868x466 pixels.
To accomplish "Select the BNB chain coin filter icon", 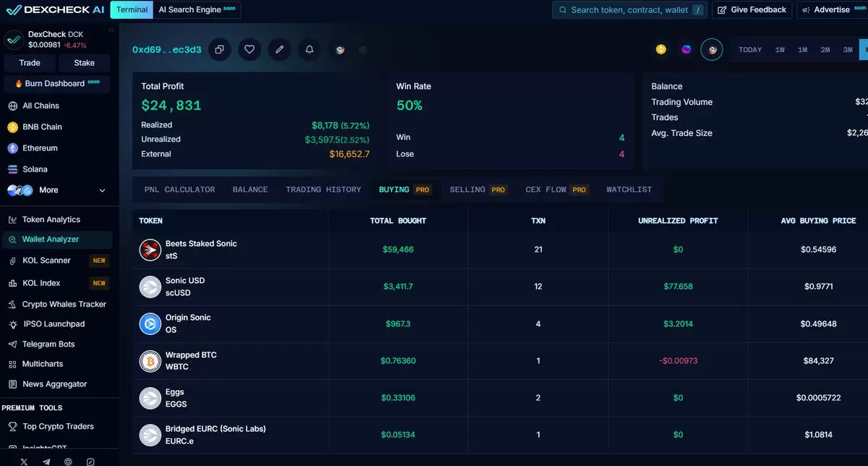I will [661, 49].
